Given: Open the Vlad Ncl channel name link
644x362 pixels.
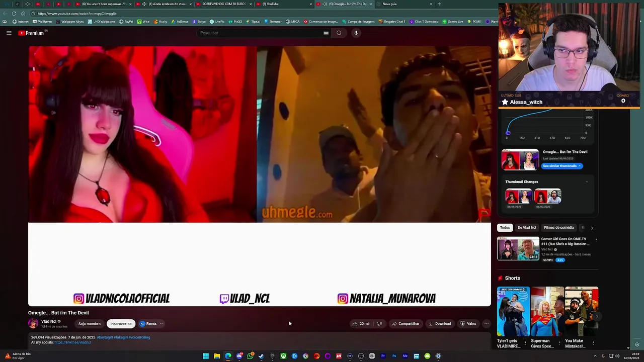Looking at the screenshot, I should [x=48, y=321].
